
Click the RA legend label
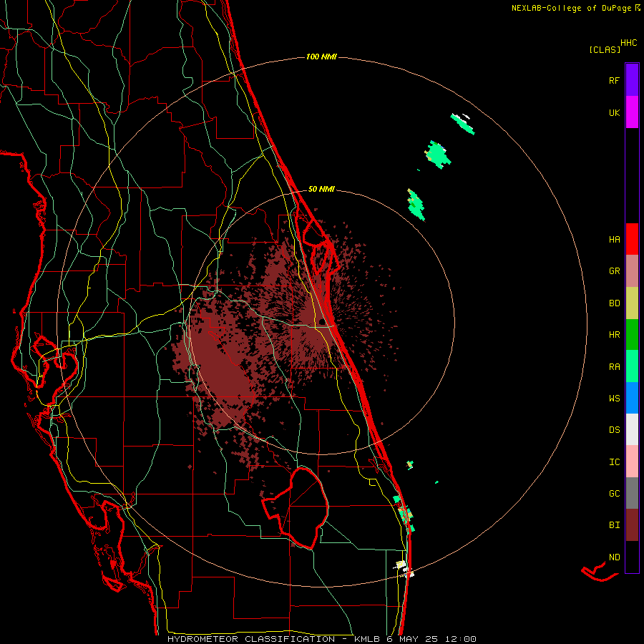[x=615, y=367]
